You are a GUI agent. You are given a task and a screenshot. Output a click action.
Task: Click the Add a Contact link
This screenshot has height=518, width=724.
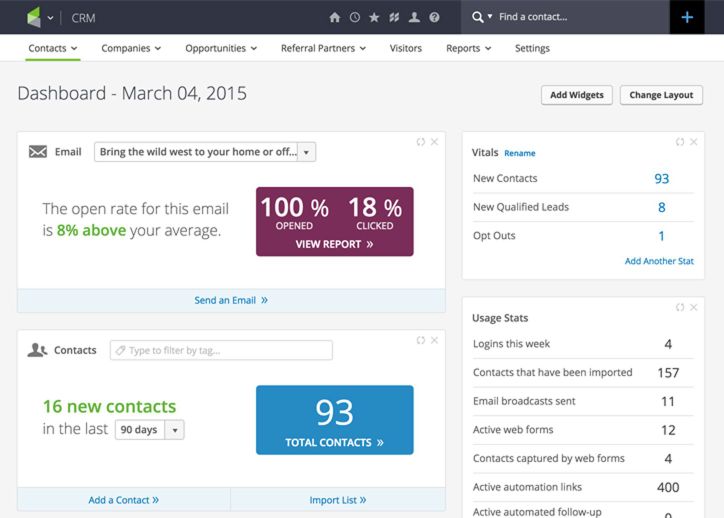tap(123, 500)
